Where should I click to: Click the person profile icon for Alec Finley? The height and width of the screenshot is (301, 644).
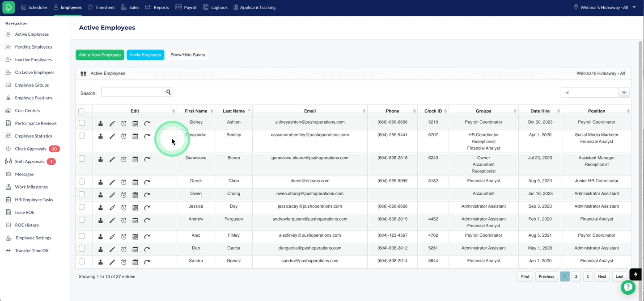pos(101,237)
